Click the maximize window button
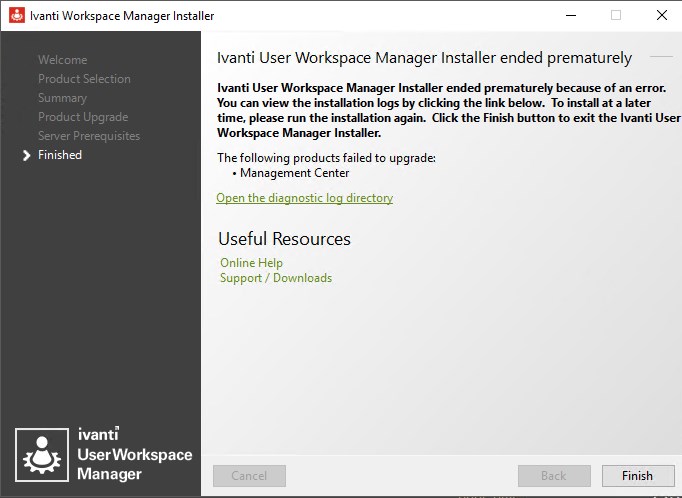 616,15
